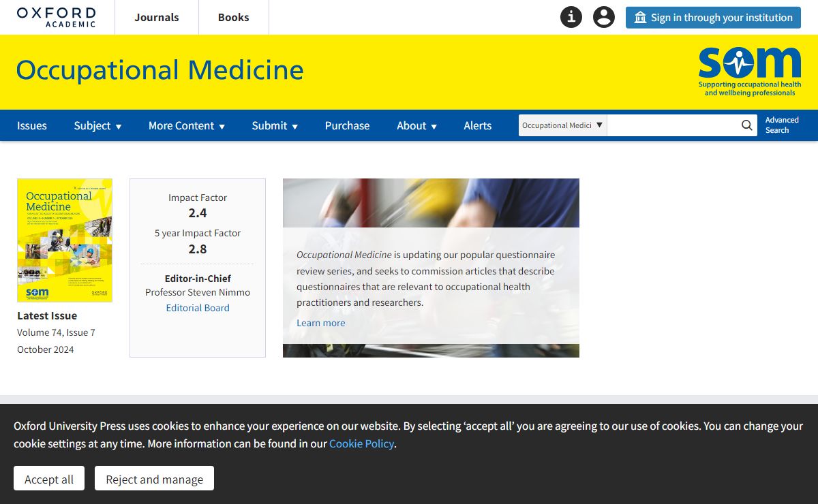Expand the Subject menu

[98, 125]
